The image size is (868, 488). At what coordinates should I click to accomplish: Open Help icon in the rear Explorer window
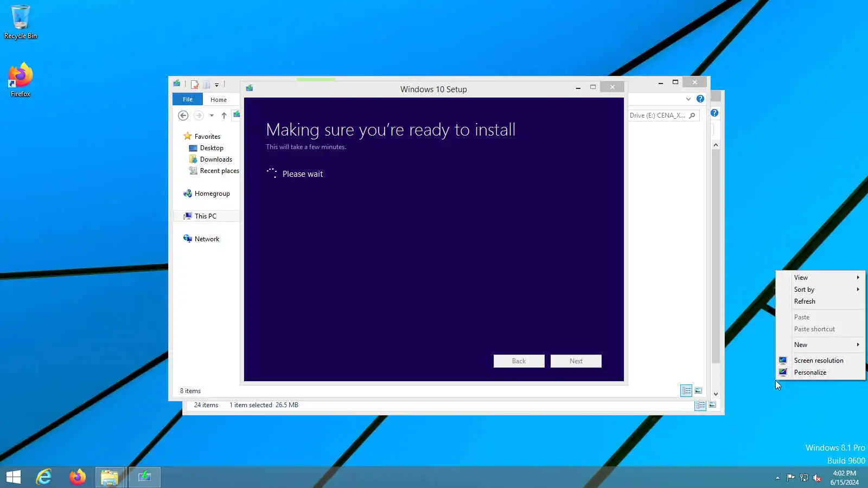point(714,113)
